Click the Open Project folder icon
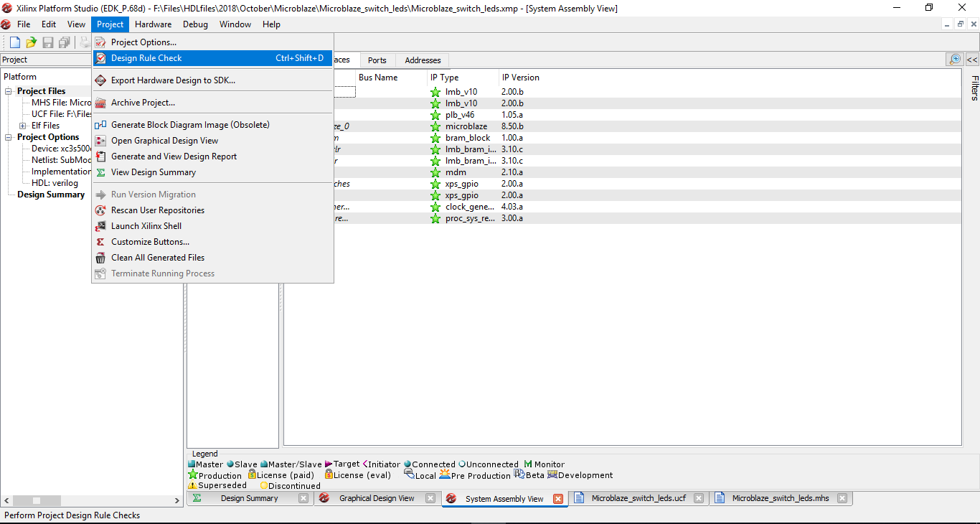The width and height of the screenshot is (980, 524). click(x=31, y=42)
